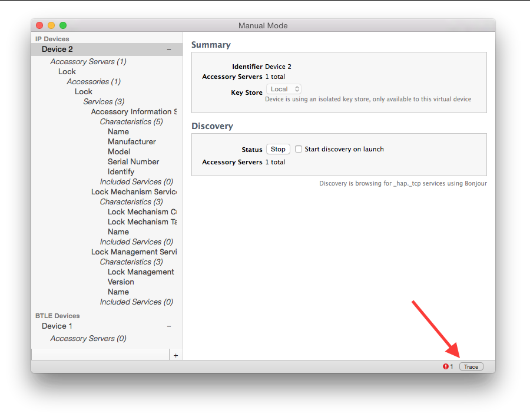Click the Discovery heading

212,126
